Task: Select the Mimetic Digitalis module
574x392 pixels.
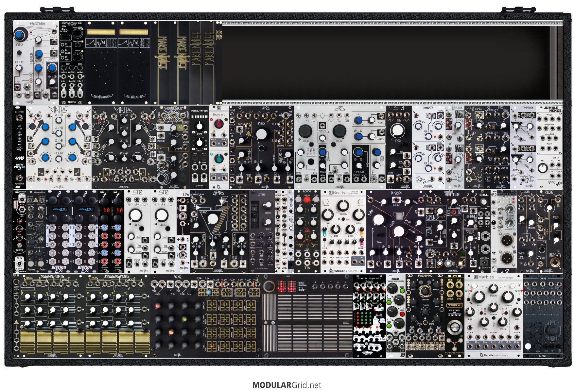Action: point(370,315)
